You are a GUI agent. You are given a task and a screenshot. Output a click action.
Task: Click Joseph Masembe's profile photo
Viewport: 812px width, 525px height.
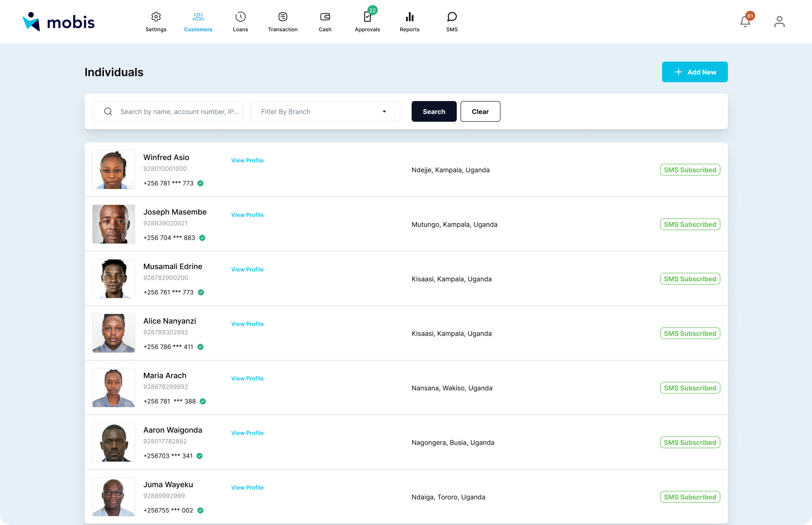tap(114, 224)
